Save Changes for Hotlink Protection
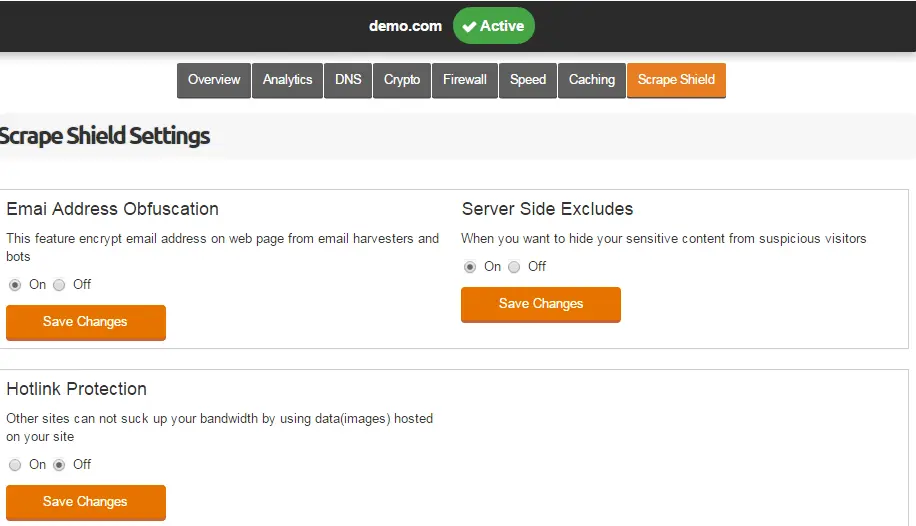The image size is (916, 526). coord(86,502)
